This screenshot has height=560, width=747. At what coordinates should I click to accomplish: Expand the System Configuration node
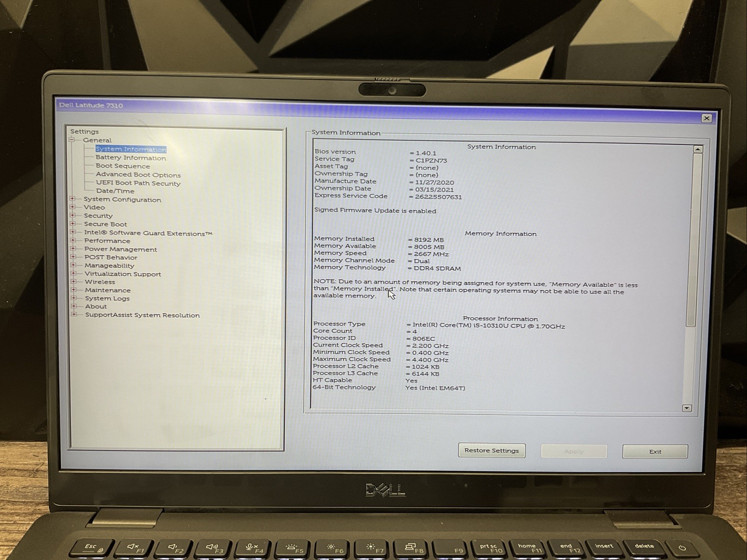click(72, 199)
